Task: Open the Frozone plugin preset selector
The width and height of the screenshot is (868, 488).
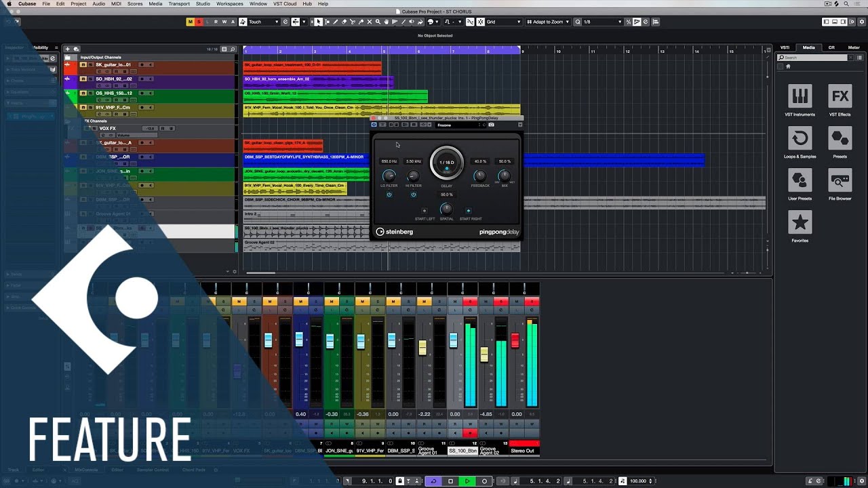Action: [461, 125]
